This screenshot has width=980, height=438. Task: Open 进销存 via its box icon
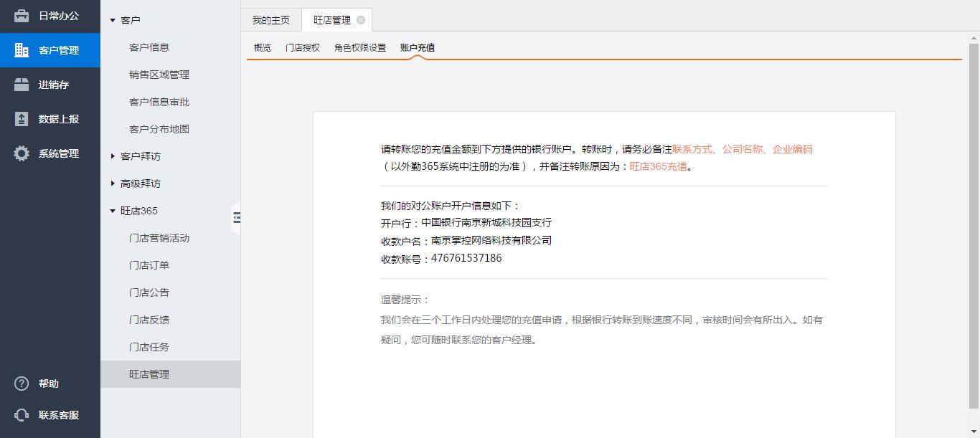(x=22, y=85)
